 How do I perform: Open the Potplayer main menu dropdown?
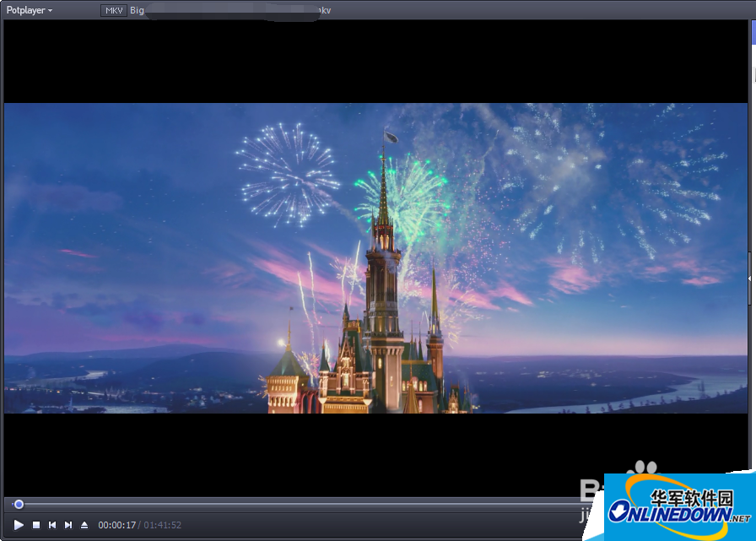[29, 10]
